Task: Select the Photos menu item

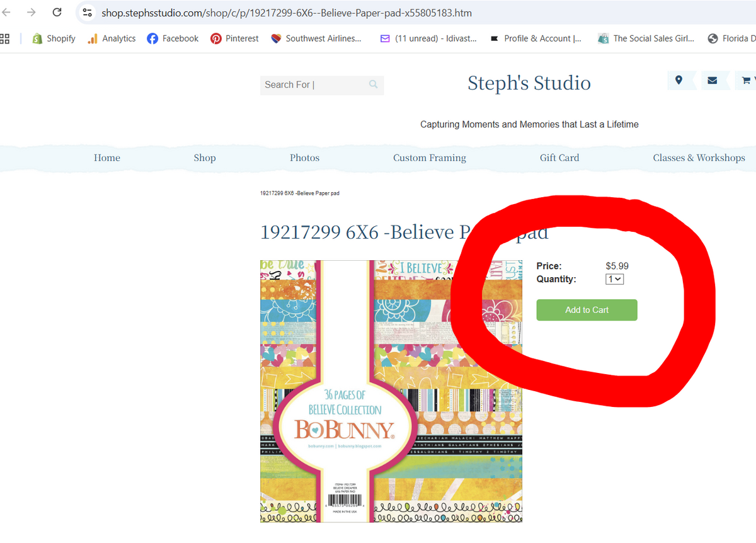Action: (x=304, y=157)
